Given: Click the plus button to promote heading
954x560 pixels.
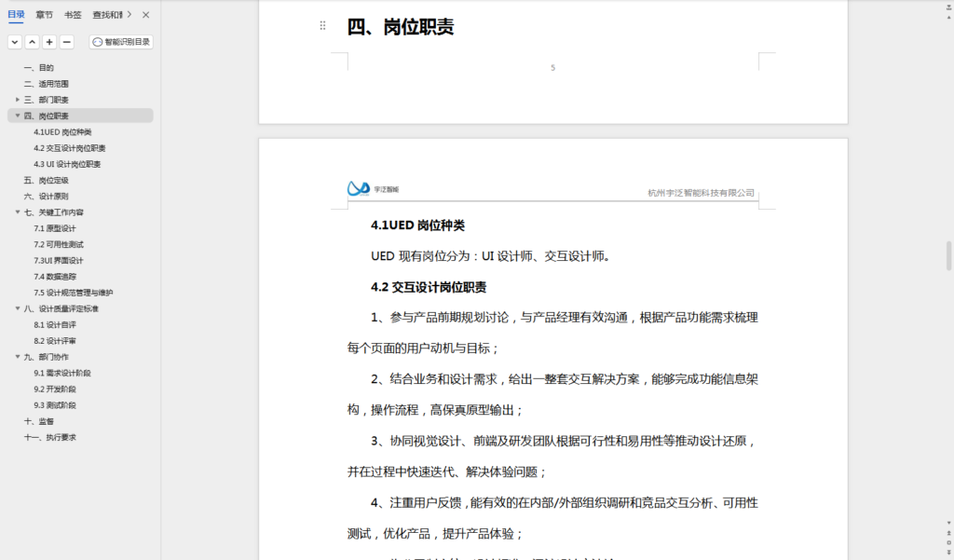Looking at the screenshot, I should point(49,42).
